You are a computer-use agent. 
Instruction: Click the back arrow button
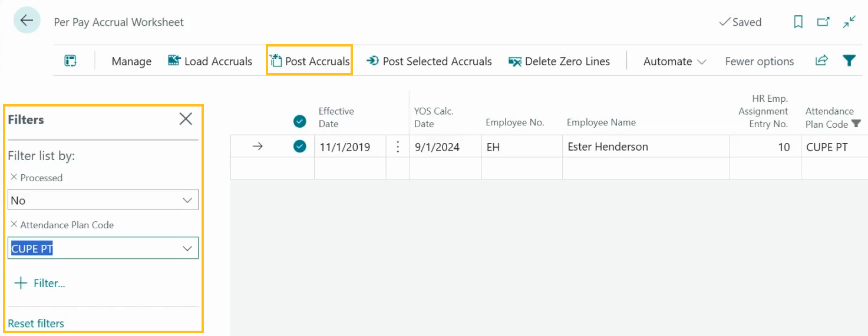[x=27, y=21]
